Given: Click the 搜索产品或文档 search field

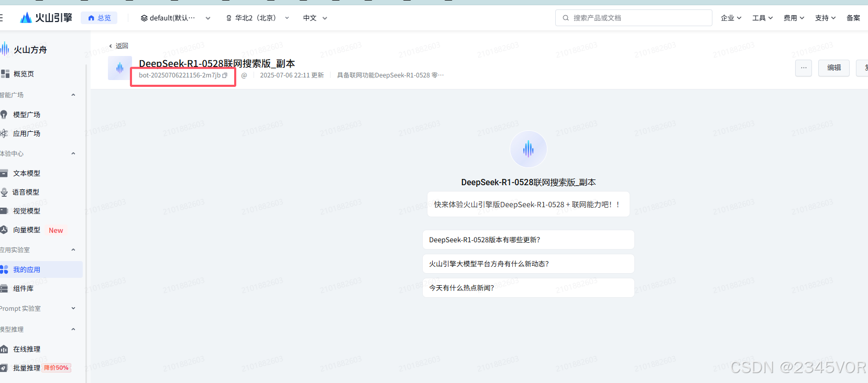Looking at the screenshot, I should point(633,18).
